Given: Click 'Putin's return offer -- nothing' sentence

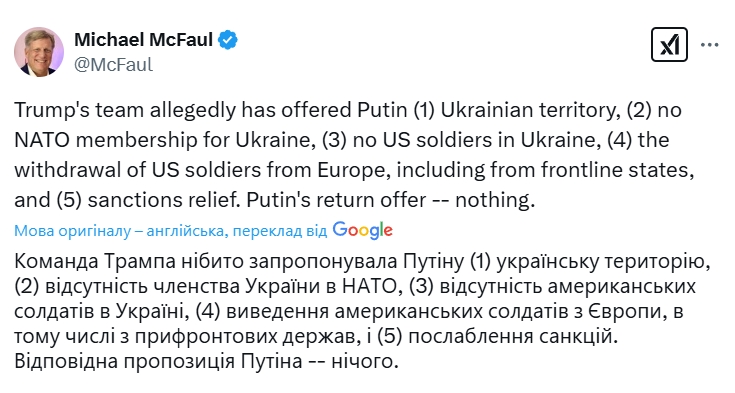Looking at the screenshot, I should (x=390, y=200).
